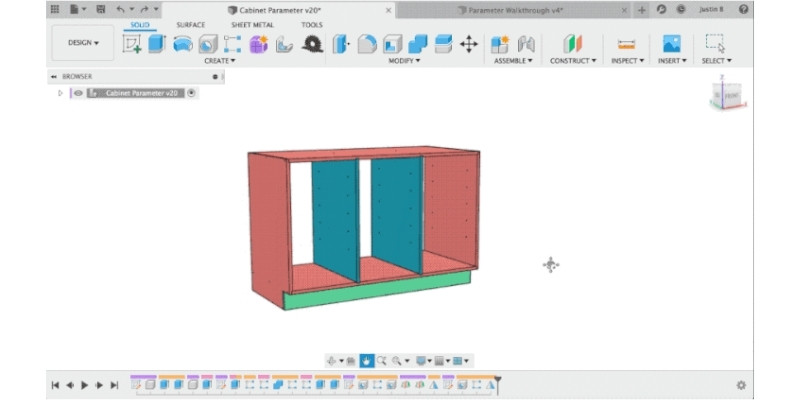Screen dimensions: 800x400
Task: Open the Orbit tool in navigation bar
Action: pyautogui.click(x=331, y=361)
